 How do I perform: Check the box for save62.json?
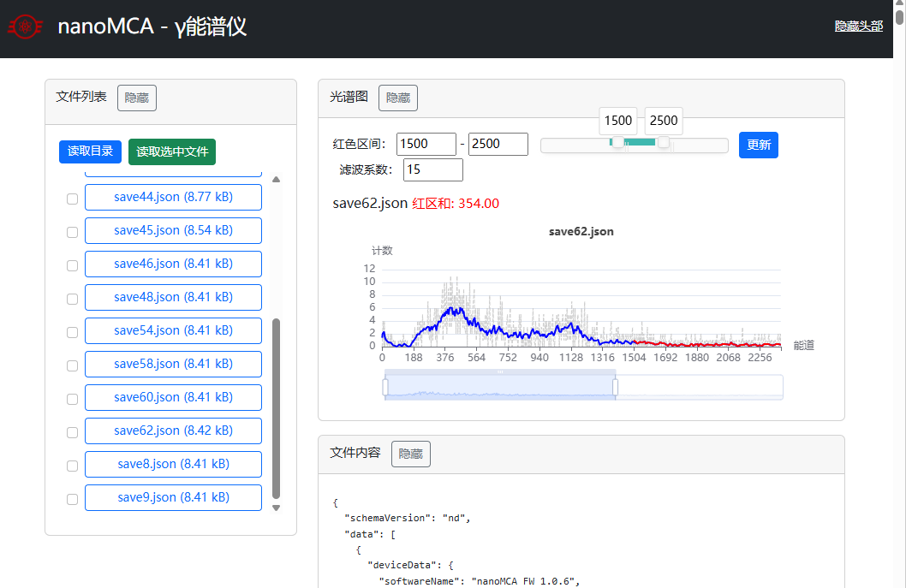pyautogui.click(x=72, y=432)
